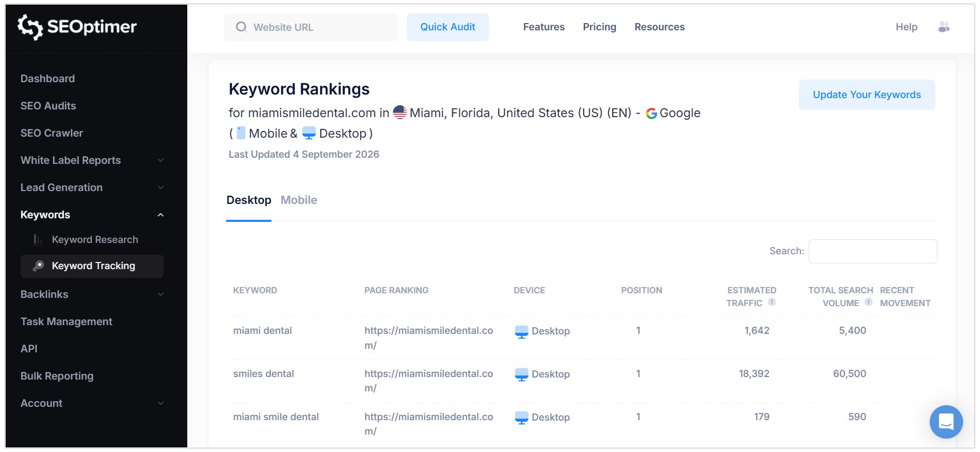Viewport: 980px width, 452px height.
Task: Click search volume value 5,400
Action: [x=852, y=331]
